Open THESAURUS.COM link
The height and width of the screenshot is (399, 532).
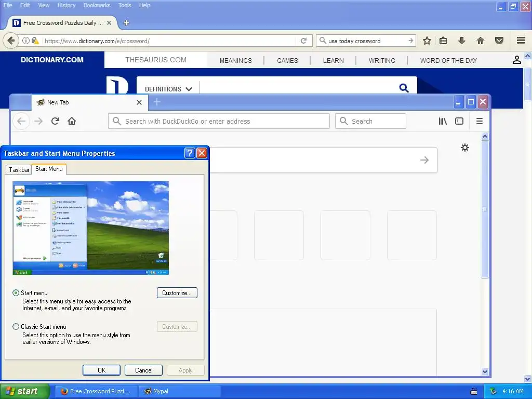click(x=156, y=60)
